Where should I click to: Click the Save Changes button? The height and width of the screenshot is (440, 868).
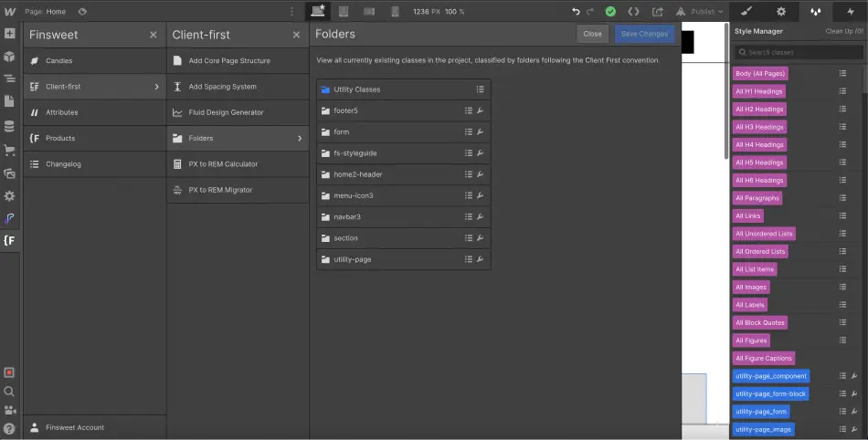click(x=644, y=34)
